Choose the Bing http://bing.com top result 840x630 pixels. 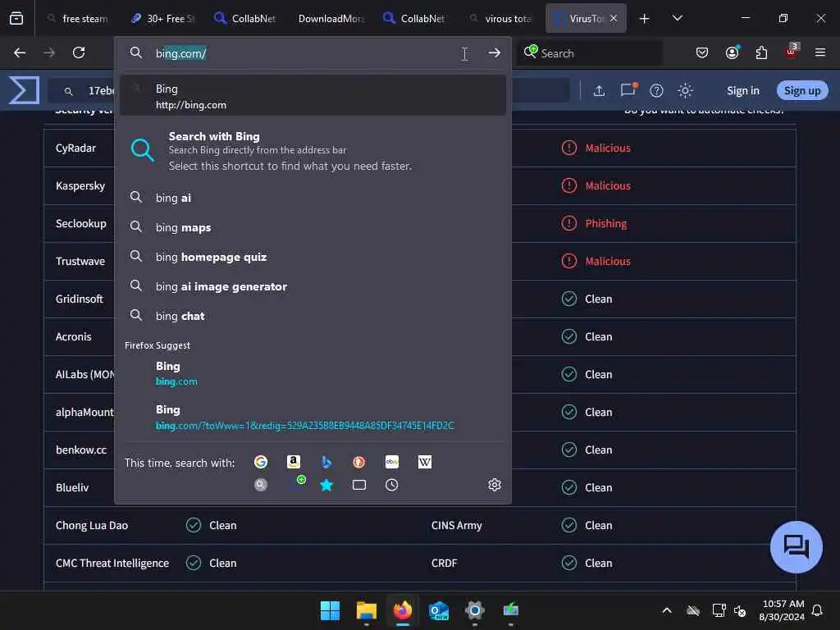313,96
